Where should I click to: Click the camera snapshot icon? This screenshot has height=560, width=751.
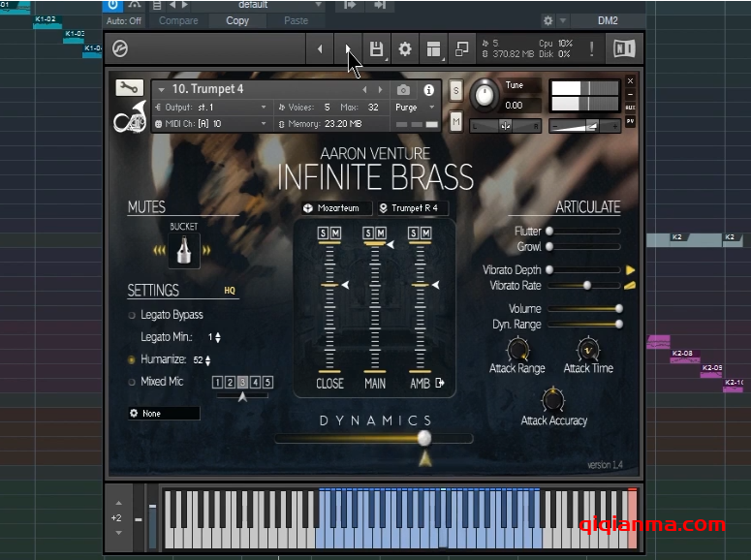click(403, 90)
